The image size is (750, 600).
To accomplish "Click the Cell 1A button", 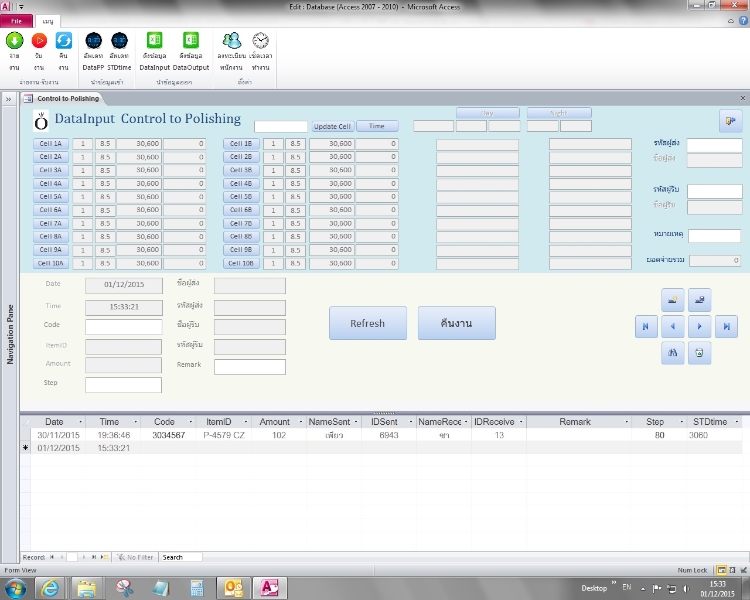I will pyautogui.click(x=50, y=144).
